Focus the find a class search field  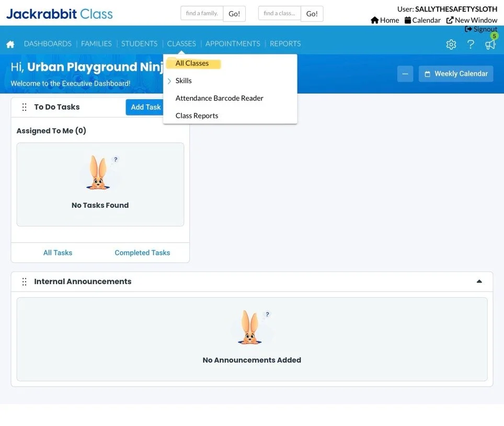pos(279,14)
